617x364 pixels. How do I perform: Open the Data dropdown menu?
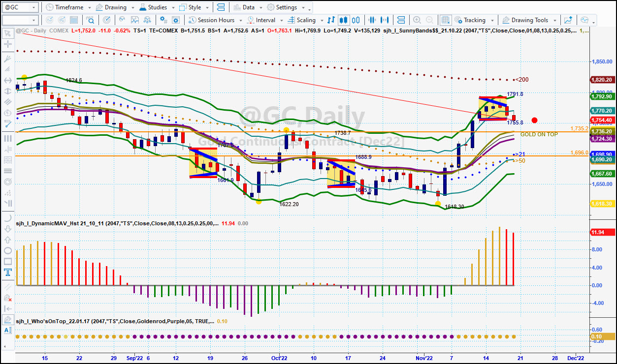pos(248,7)
